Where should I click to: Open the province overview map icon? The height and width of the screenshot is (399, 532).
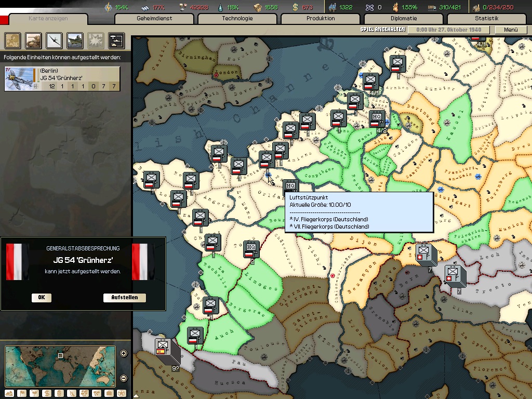(x=13, y=40)
